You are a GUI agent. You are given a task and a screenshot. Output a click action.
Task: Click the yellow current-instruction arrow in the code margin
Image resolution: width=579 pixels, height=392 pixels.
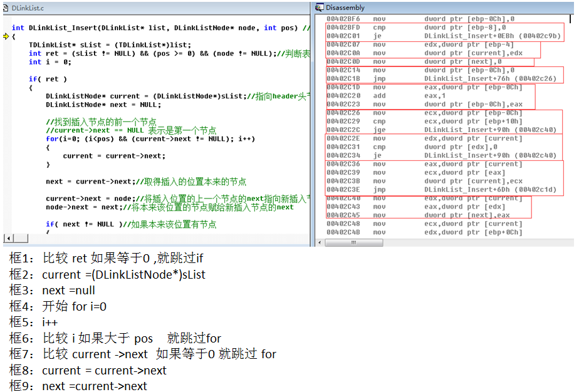[6, 36]
